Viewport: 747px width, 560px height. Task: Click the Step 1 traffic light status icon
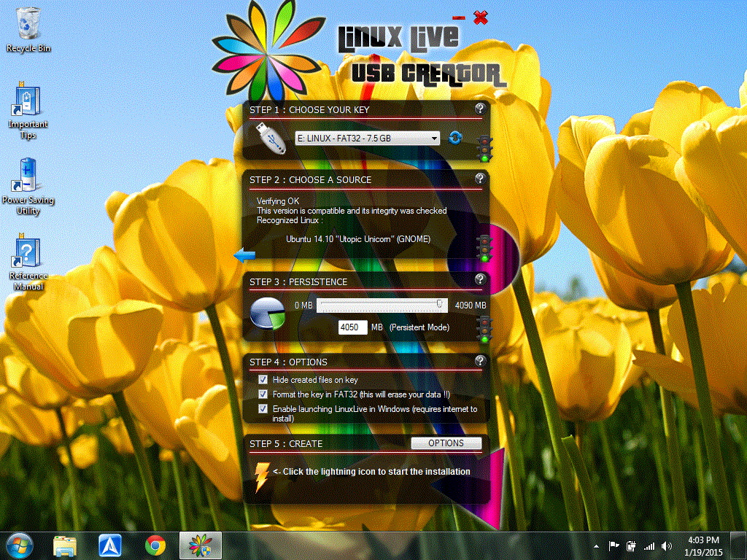pos(485,149)
